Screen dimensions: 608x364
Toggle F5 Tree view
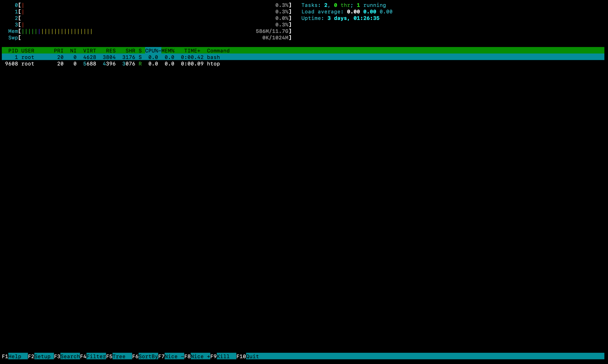pos(119,356)
